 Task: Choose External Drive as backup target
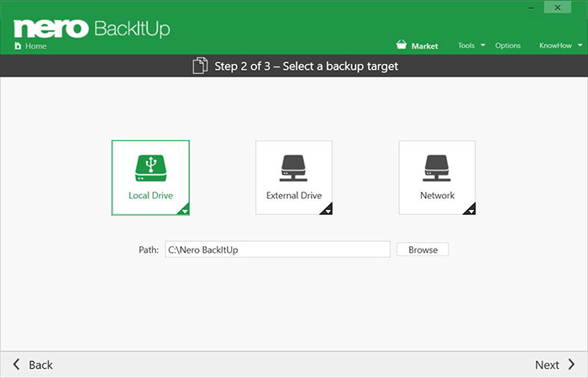point(294,178)
